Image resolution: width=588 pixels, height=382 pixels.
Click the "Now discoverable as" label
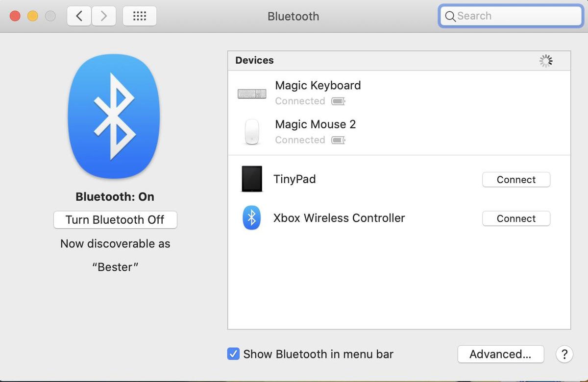115,243
